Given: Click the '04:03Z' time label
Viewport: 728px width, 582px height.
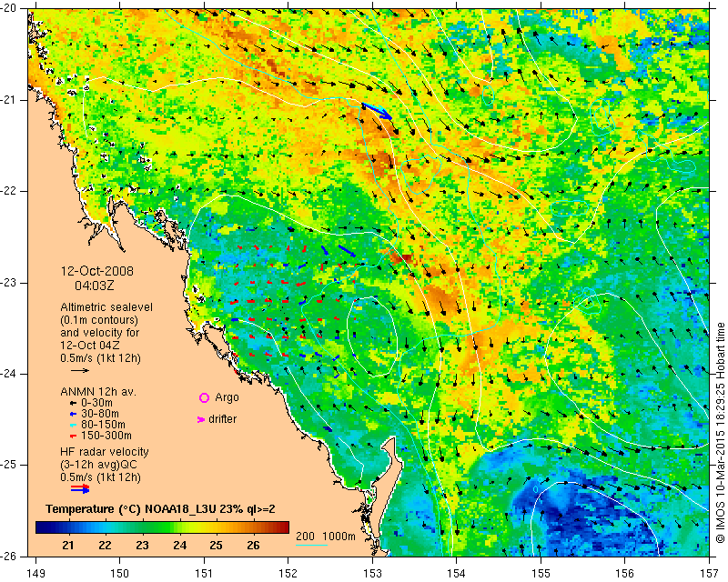Looking at the screenshot, I should (95, 286).
